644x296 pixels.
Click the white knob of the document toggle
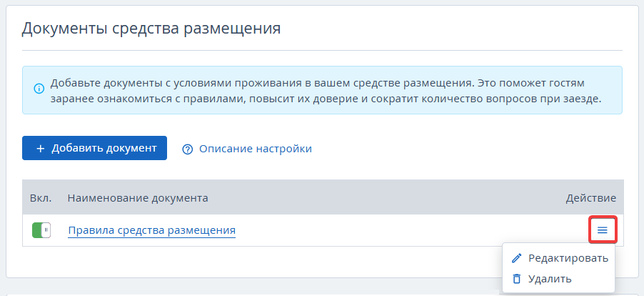coord(47,230)
